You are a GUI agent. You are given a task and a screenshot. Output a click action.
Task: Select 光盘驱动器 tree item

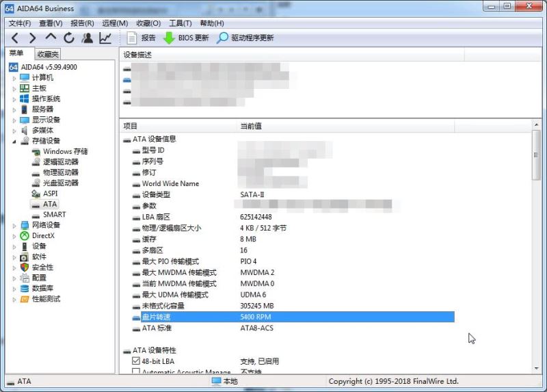(61, 183)
